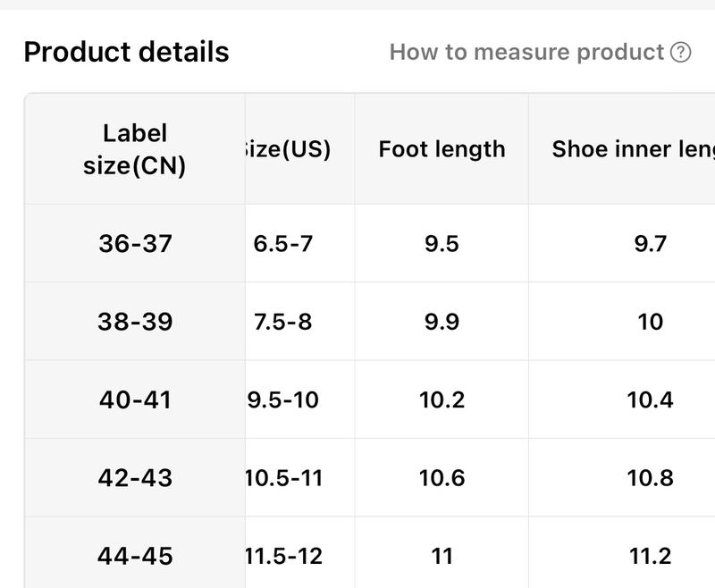This screenshot has width=715, height=588.
Task: Click the 11.2 shoe inner length cell
Action: pos(650,556)
